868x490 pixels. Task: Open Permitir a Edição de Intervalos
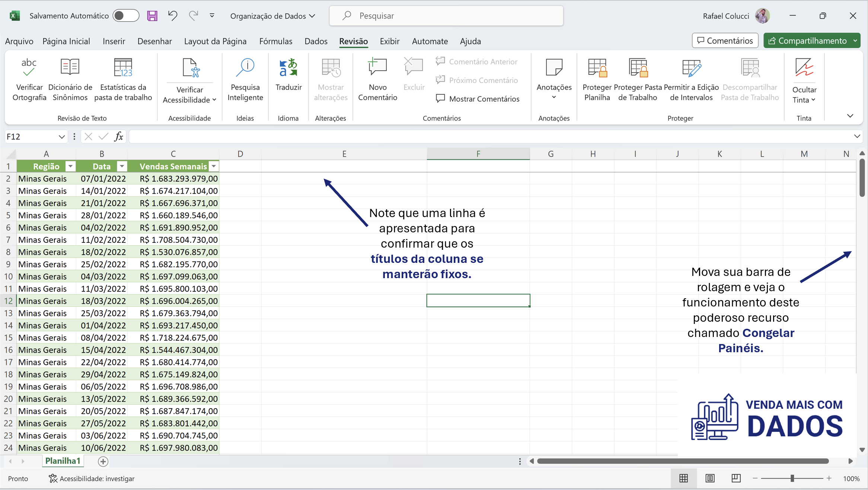tap(691, 79)
